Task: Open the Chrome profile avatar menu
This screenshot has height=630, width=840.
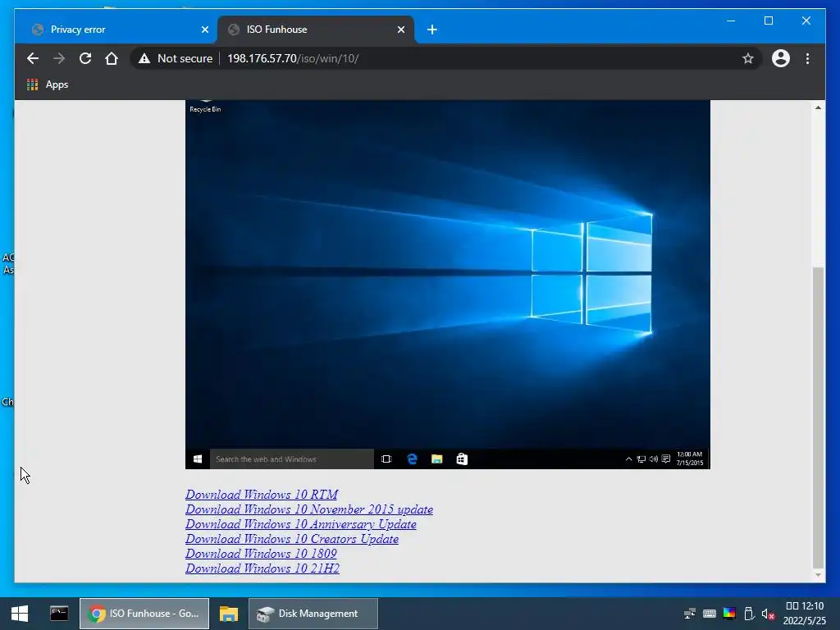Action: 781,58
